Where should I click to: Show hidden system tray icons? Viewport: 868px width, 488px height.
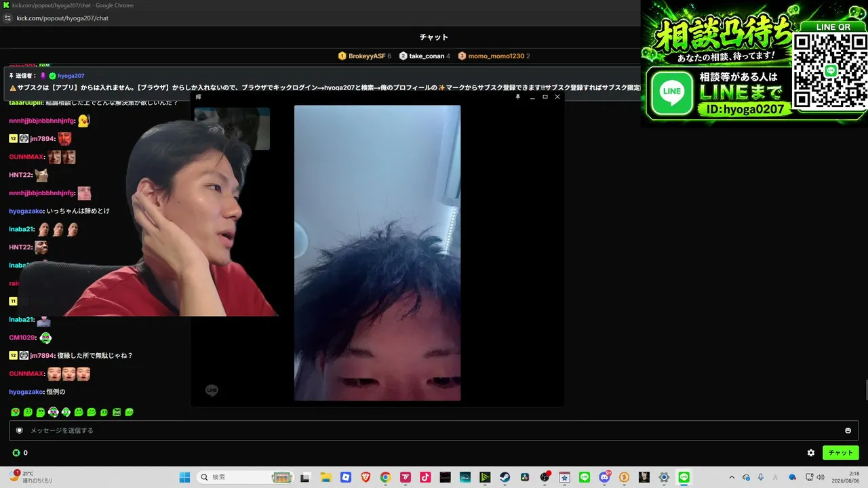(731, 477)
